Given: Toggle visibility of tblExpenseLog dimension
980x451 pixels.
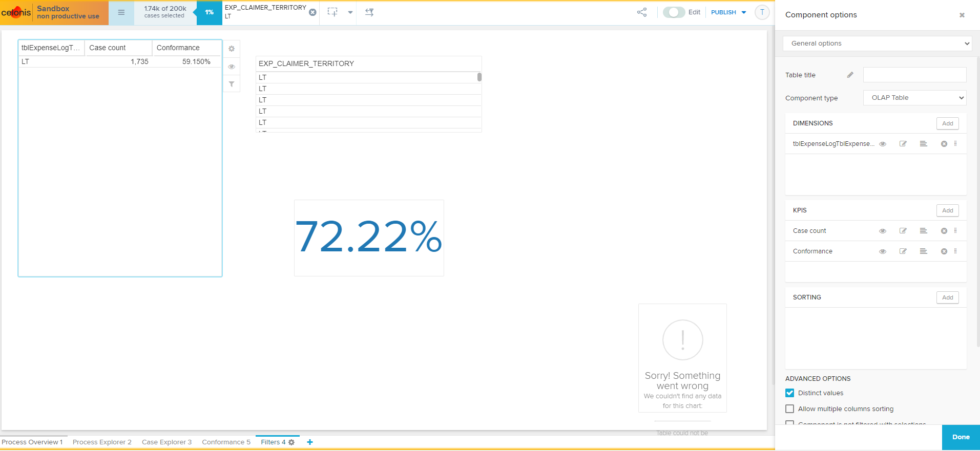Looking at the screenshot, I should (883, 144).
